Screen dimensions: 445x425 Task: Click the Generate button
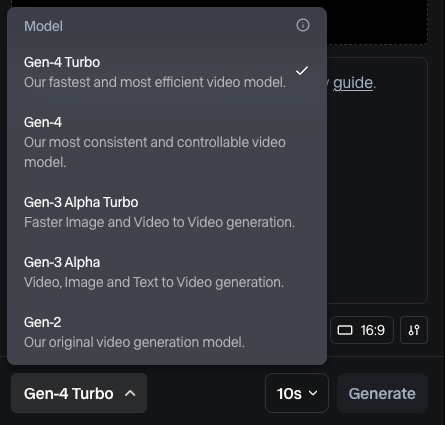382,393
